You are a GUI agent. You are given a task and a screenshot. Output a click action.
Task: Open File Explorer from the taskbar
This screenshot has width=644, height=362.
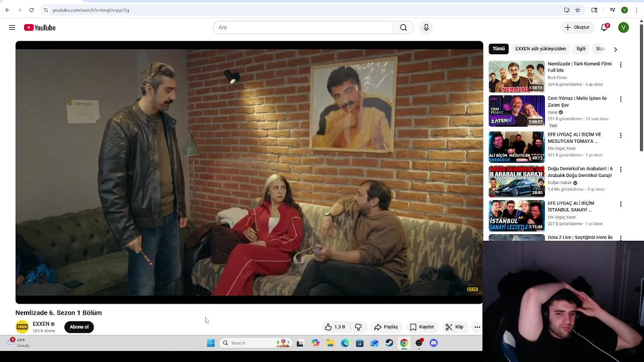[x=330, y=343]
